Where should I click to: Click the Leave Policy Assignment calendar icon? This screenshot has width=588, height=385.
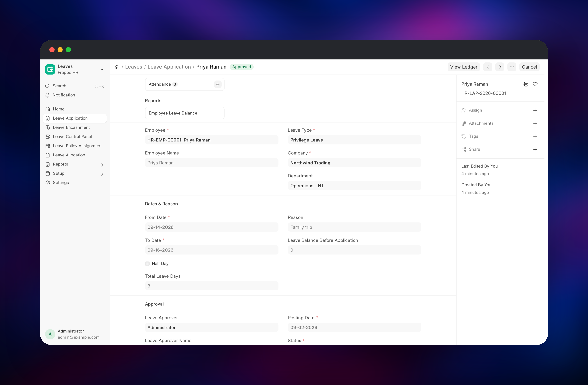[x=48, y=146]
